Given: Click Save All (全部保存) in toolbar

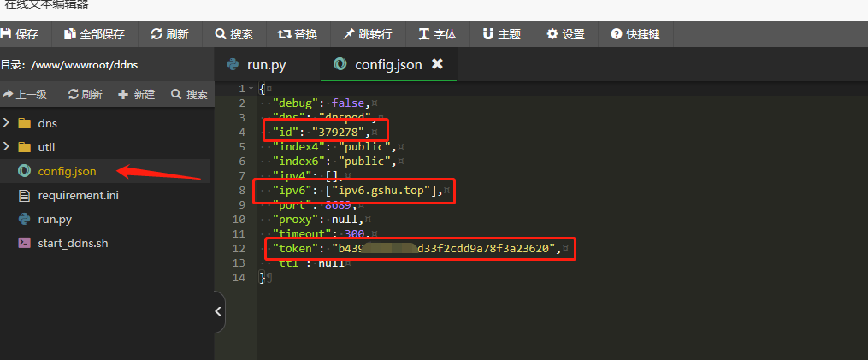Looking at the screenshot, I should point(94,34).
